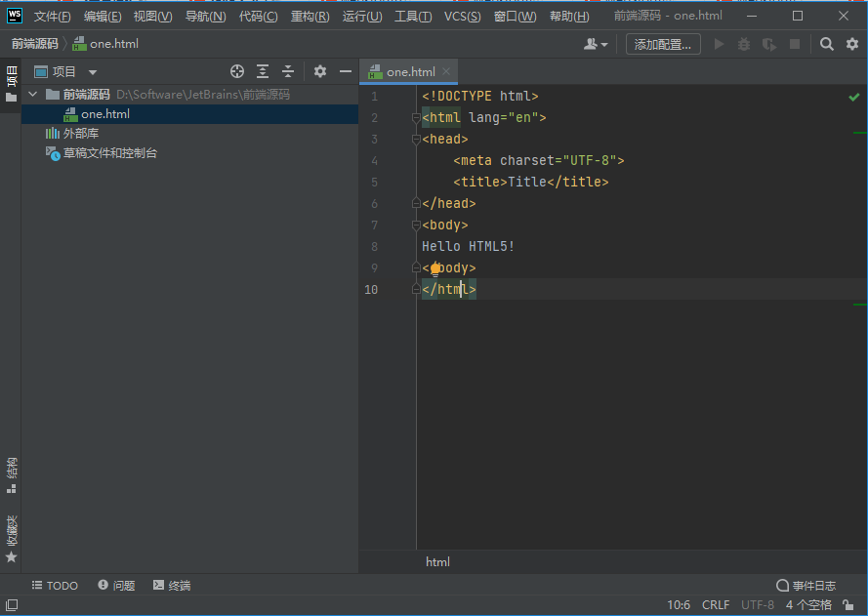This screenshot has height=616, width=868.
Task: Open Search Everywhere magnifier icon
Action: [x=827, y=44]
